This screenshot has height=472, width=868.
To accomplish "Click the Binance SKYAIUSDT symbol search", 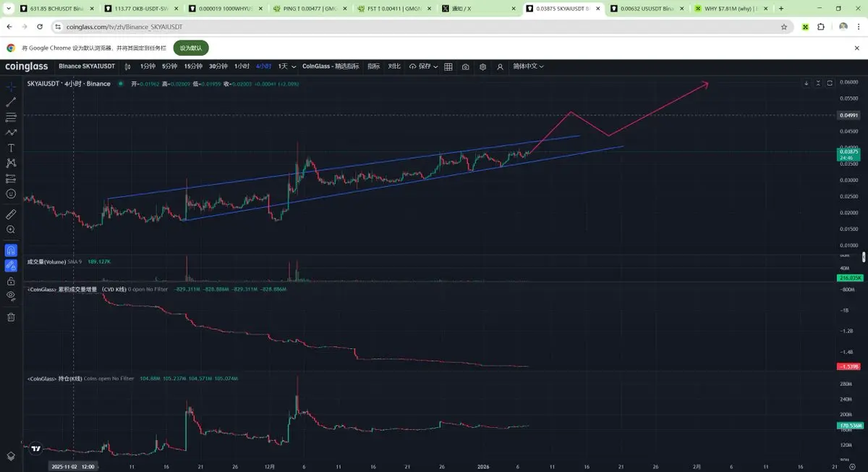I will 87,66.
